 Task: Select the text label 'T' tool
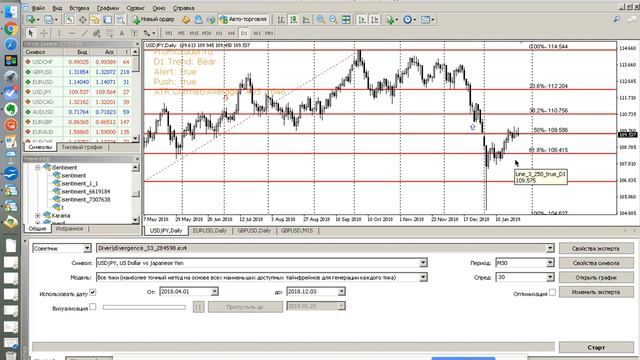[x=134, y=33]
